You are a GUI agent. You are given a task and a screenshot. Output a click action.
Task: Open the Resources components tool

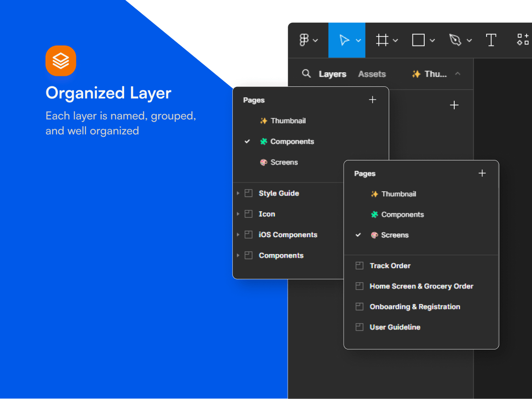(523, 40)
